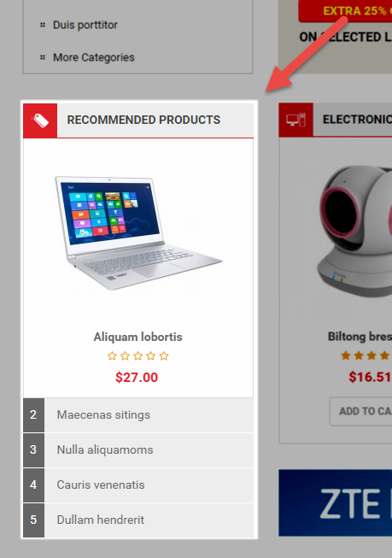Screen dimensions: 392x558
Task: Click Biltong product's first filled star
Action: click(x=345, y=355)
